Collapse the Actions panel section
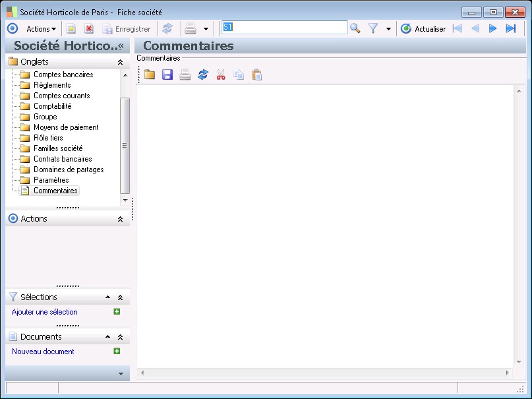Screen dimensions: 532x399 point(120,219)
